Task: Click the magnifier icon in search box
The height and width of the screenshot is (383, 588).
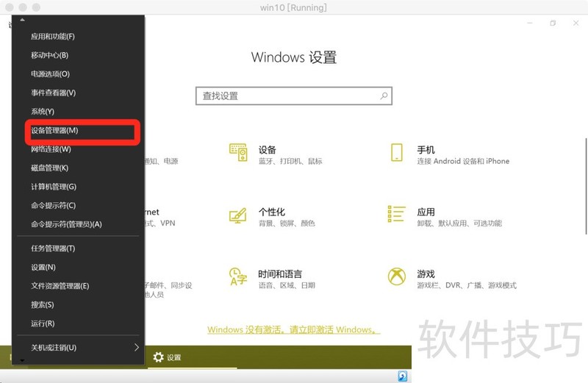Action: click(384, 96)
